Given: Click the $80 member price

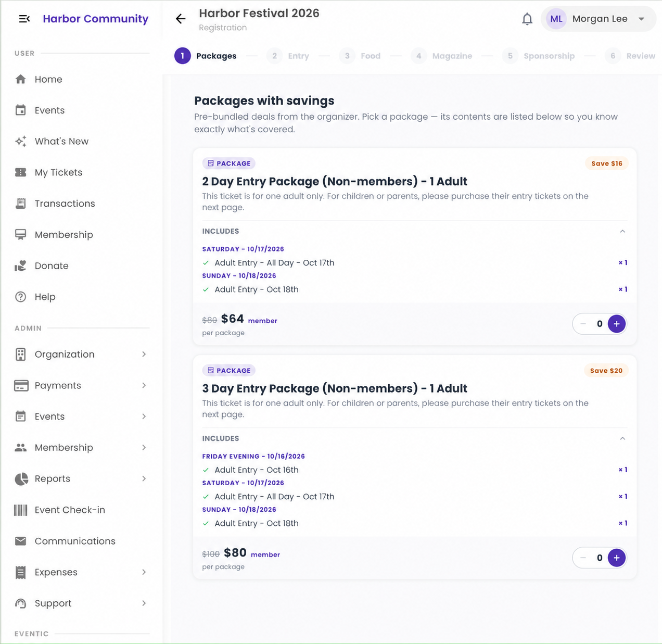Looking at the screenshot, I should (x=235, y=553).
